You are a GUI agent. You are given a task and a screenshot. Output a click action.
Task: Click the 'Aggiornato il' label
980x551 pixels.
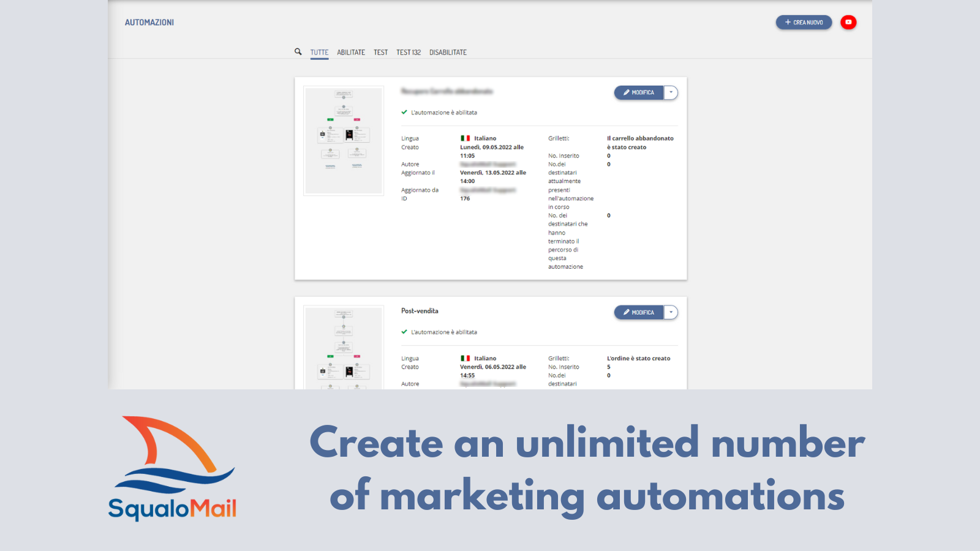418,173
